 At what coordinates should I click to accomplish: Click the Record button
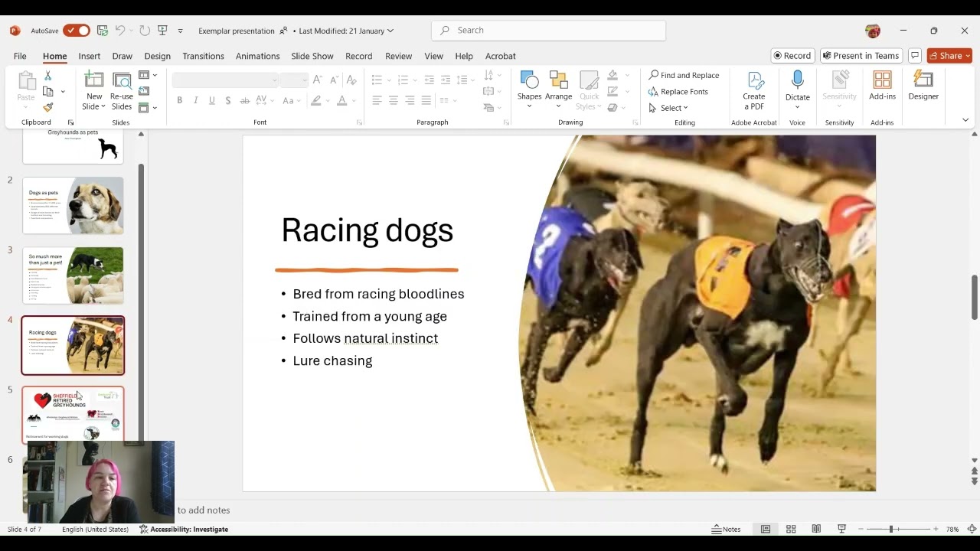click(x=792, y=56)
